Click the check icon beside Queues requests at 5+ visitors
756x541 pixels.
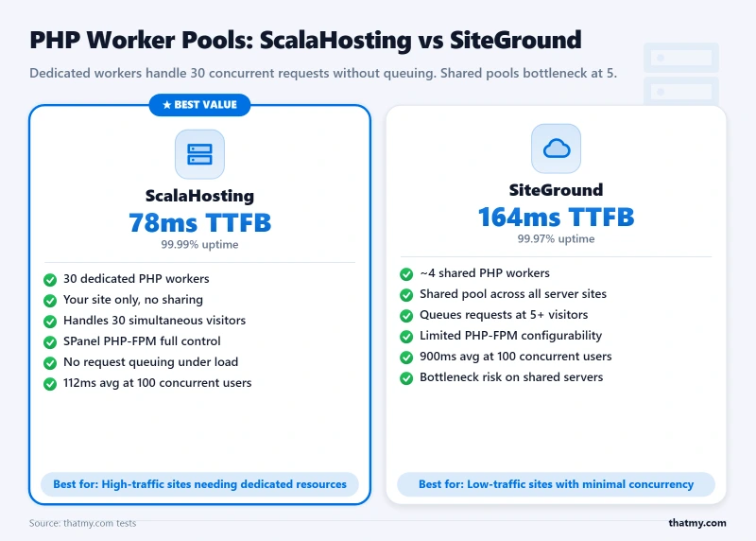406,315
